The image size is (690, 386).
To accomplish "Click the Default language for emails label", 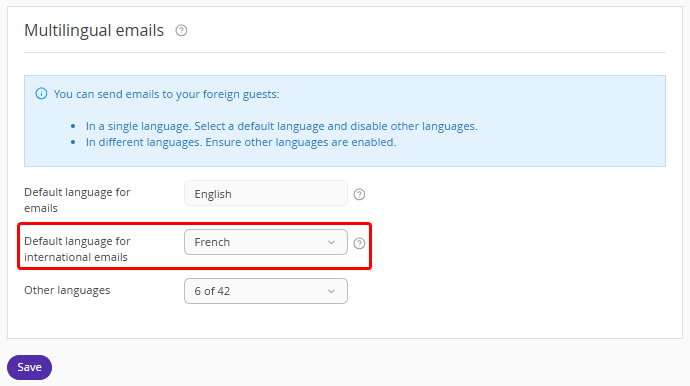I will pos(77,200).
